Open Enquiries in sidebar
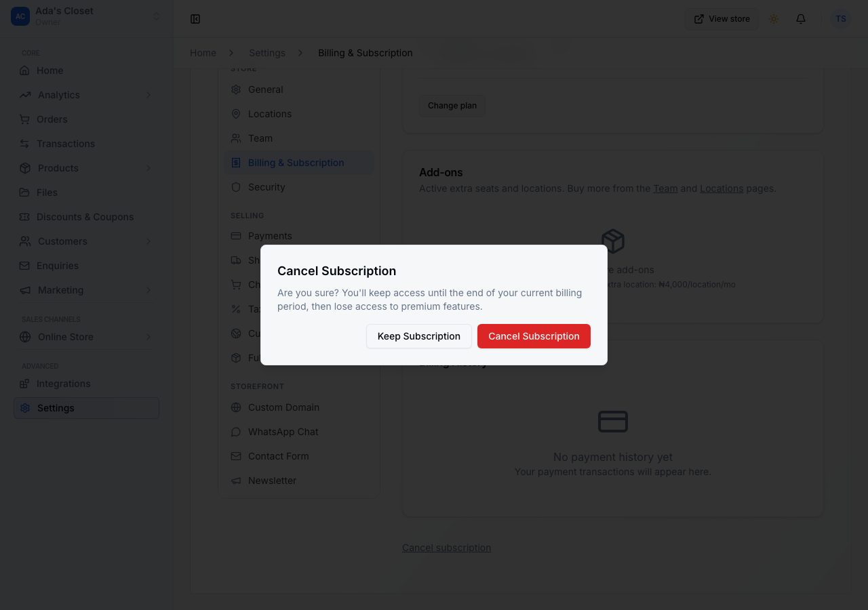The height and width of the screenshot is (610, 868). pos(86,266)
